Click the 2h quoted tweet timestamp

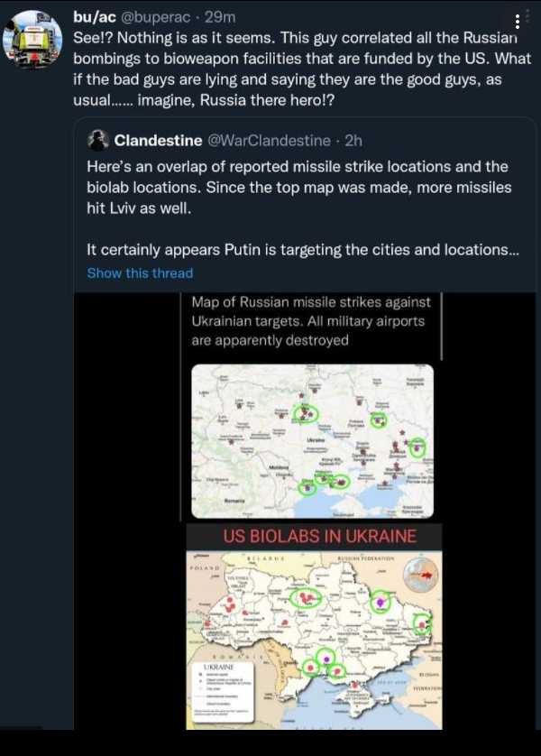(353, 141)
